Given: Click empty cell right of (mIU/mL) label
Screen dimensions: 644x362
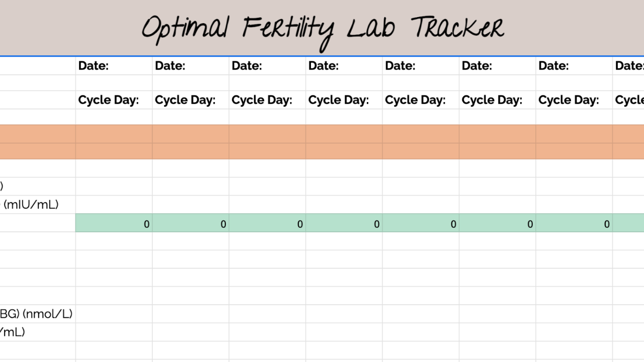Looking at the screenshot, I should (114, 205).
